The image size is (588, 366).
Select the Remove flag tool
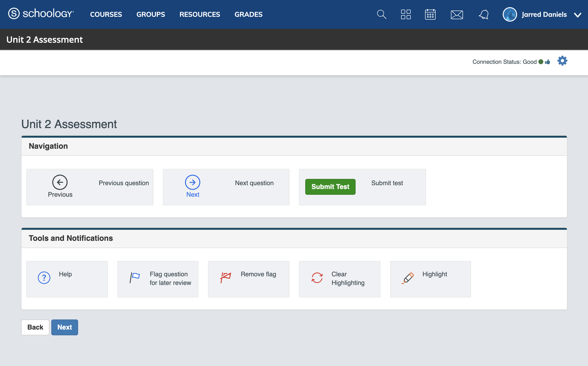(248, 278)
